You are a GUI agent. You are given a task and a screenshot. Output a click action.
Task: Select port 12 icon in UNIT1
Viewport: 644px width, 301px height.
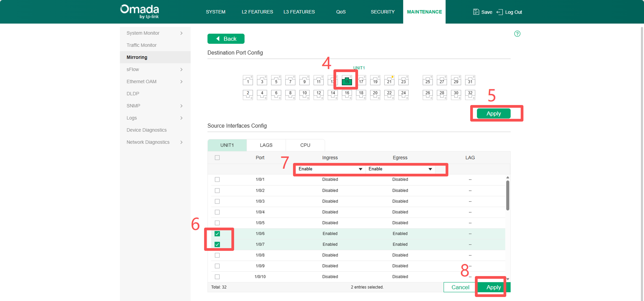pyautogui.click(x=318, y=95)
